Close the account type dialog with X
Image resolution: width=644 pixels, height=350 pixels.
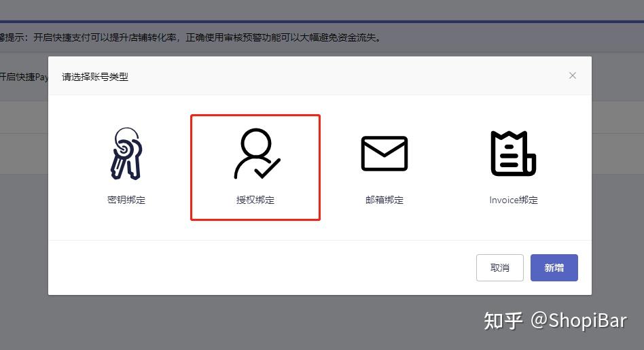click(x=573, y=75)
